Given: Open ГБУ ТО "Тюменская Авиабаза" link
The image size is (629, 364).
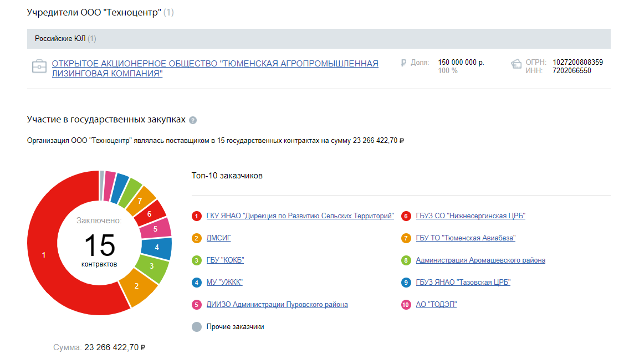Looking at the screenshot, I should 466,238.
